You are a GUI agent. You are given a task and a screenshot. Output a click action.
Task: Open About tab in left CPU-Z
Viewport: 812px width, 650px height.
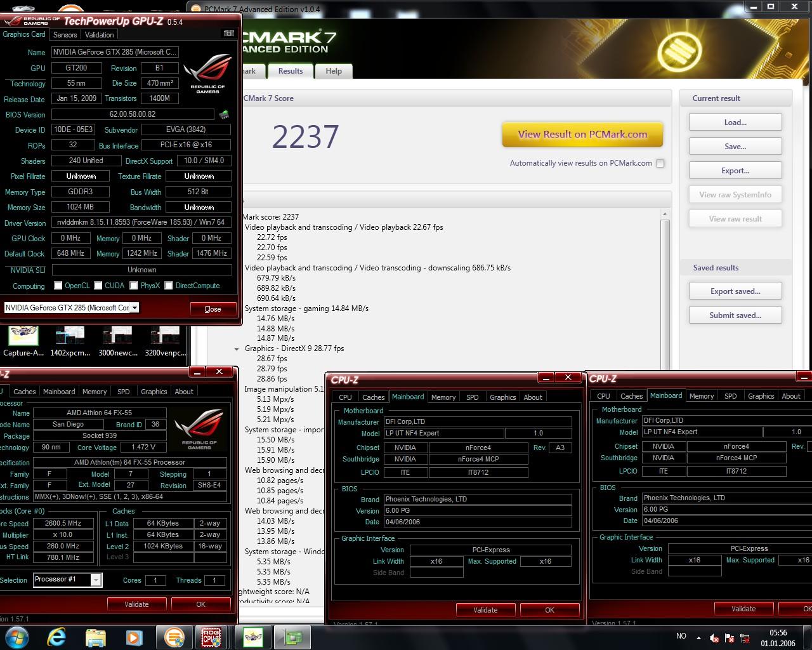tap(184, 392)
